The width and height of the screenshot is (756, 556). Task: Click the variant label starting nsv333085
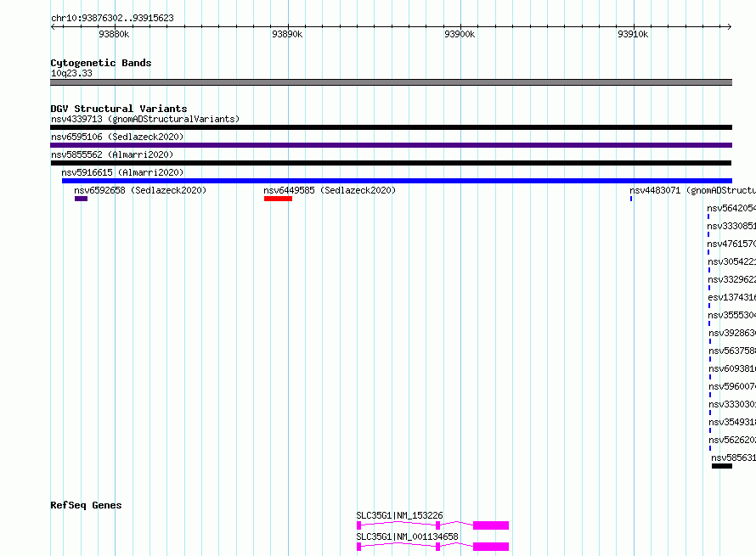click(731, 226)
